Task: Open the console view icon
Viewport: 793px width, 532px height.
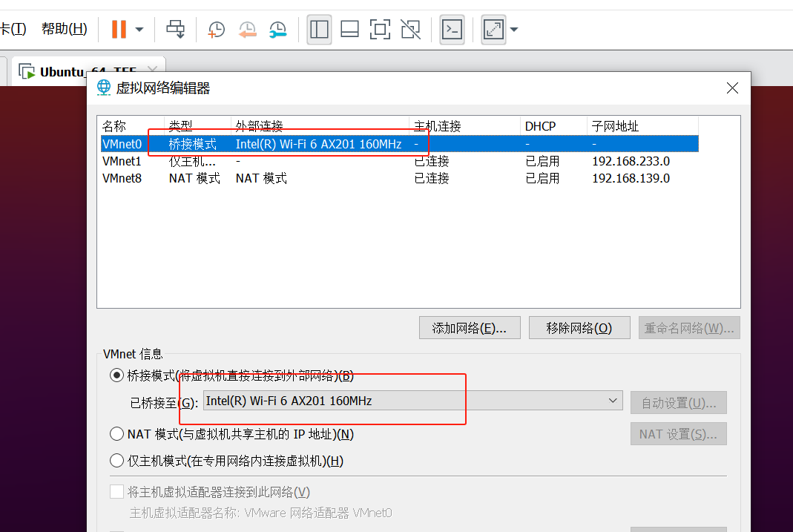Action: pyautogui.click(x=452, y=30)
